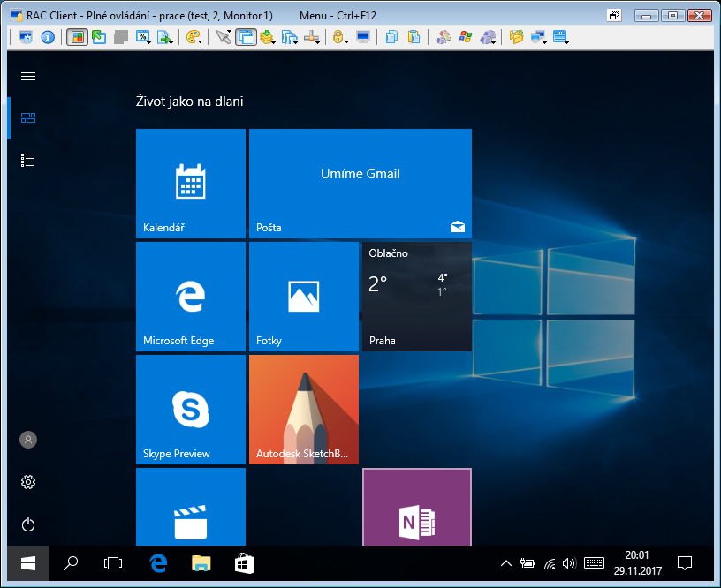Click the "Život jako na dlani" group title

189,101
